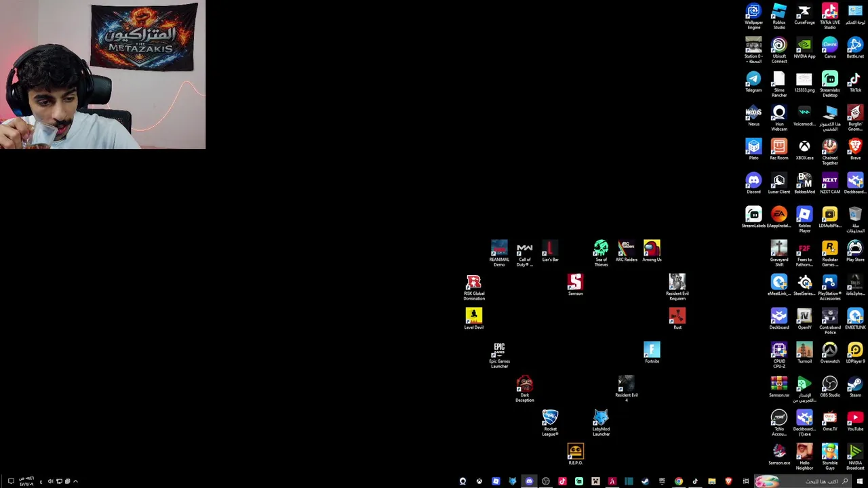Launch Iriun Webcam desktop shortcut
The width and height of the screenshot is (868, 488).
[x=779, y=118]
